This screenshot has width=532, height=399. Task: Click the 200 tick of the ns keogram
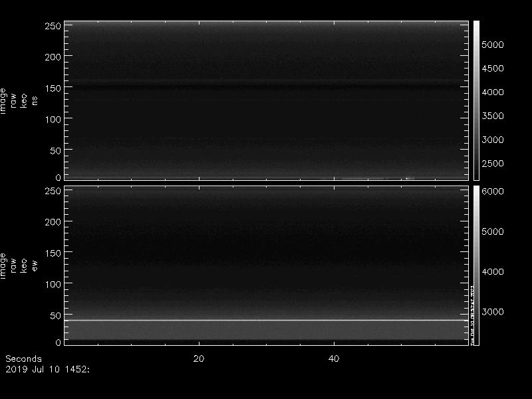click(53, 57)
